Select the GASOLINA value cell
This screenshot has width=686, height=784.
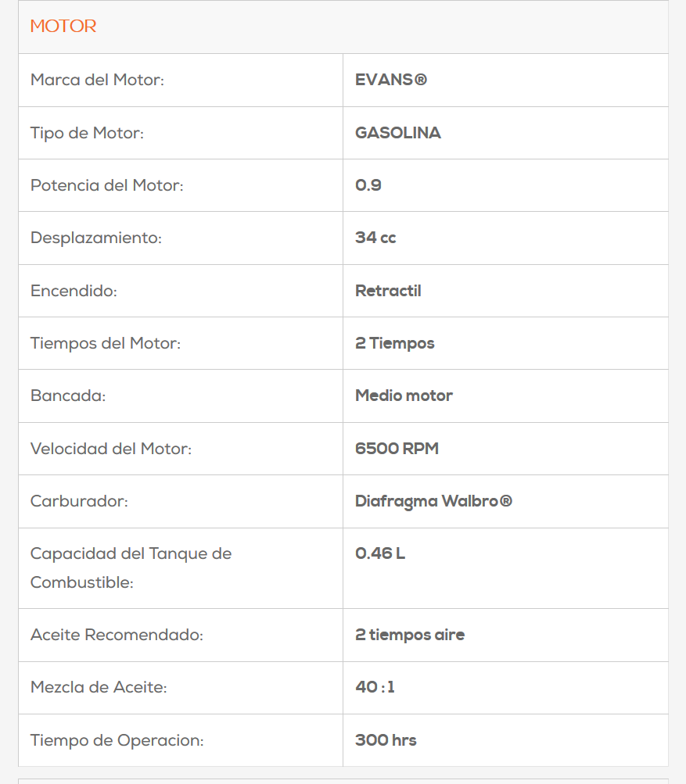[397, 133]
